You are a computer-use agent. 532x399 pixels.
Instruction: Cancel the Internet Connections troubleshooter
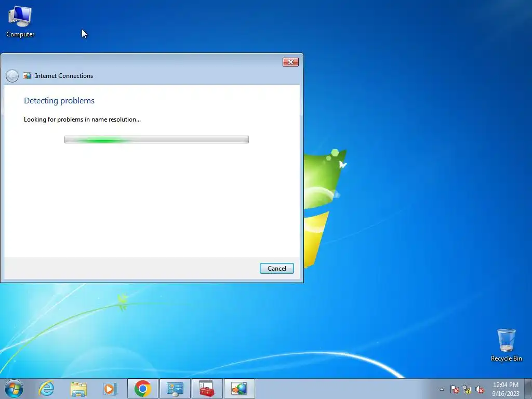276,269
